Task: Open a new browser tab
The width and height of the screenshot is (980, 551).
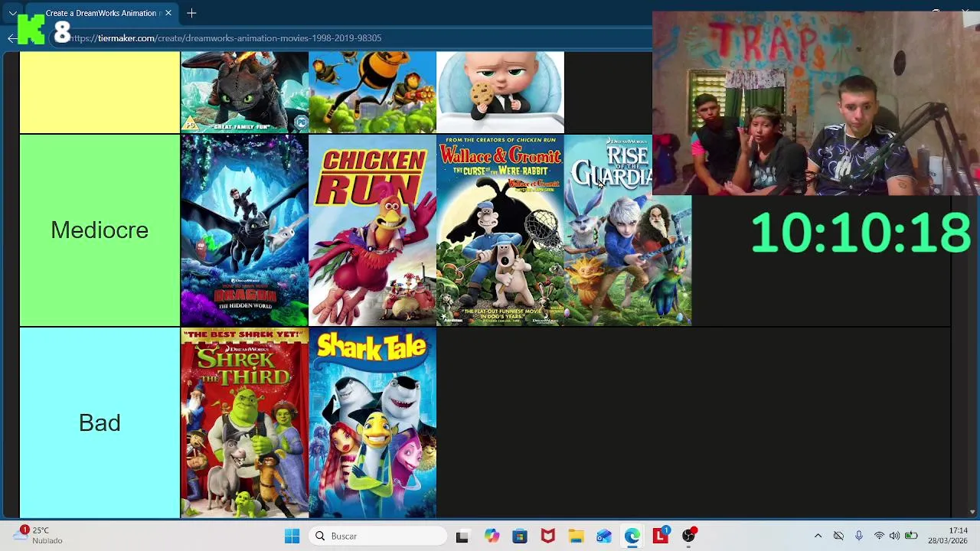Action: point(191,13)
